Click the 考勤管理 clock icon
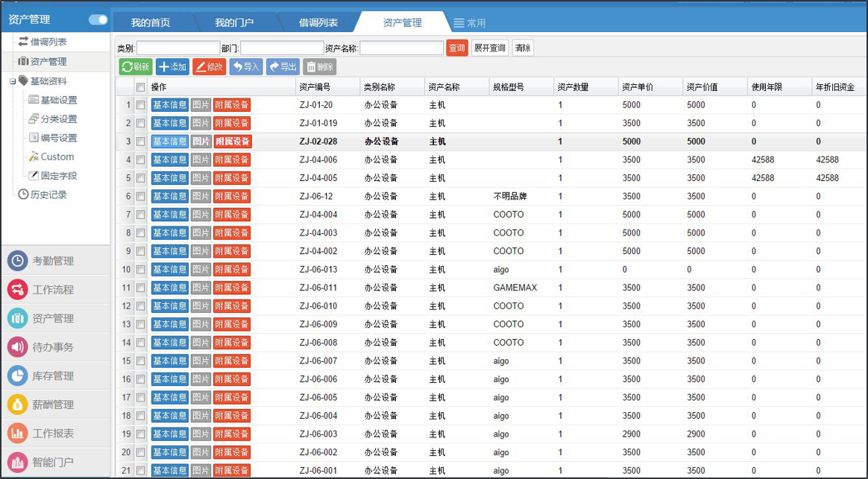 18,261
